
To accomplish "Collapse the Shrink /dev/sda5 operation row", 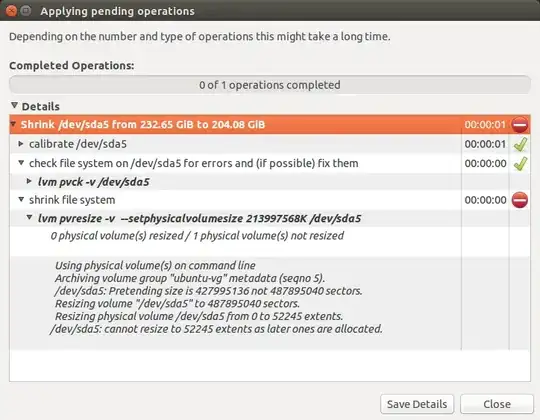I will (13, 124).
